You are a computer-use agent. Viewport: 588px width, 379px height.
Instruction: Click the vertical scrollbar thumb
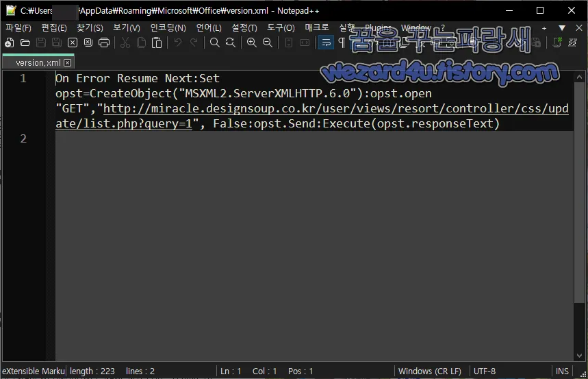click(x=579, y=193)
